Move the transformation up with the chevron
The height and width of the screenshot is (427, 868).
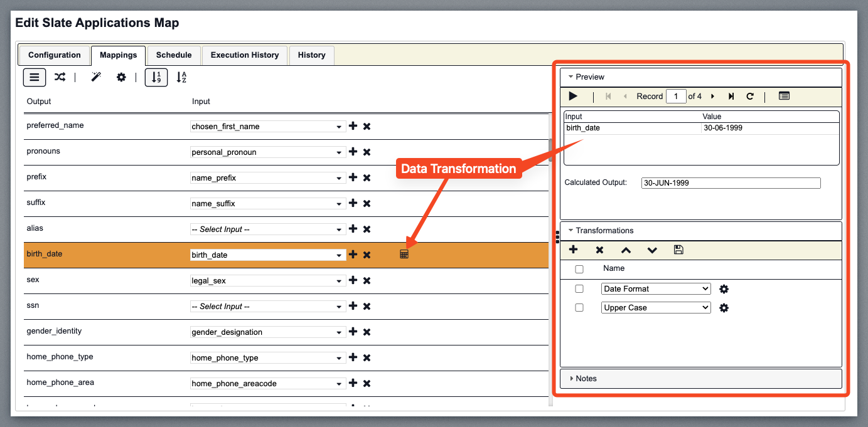point(626,250)
